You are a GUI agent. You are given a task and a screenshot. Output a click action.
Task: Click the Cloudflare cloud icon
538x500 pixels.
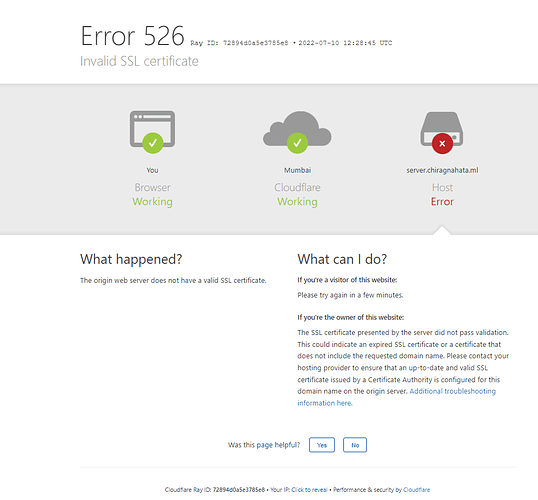point(297,129)
